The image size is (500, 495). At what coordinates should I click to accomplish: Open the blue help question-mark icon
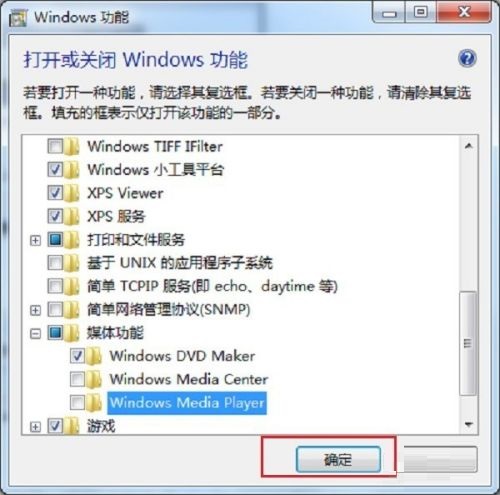tap(467, 59)
